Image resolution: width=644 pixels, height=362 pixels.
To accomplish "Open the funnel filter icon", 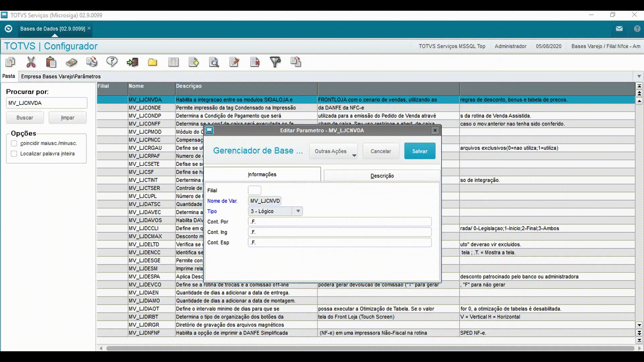I will click(275, 62).
